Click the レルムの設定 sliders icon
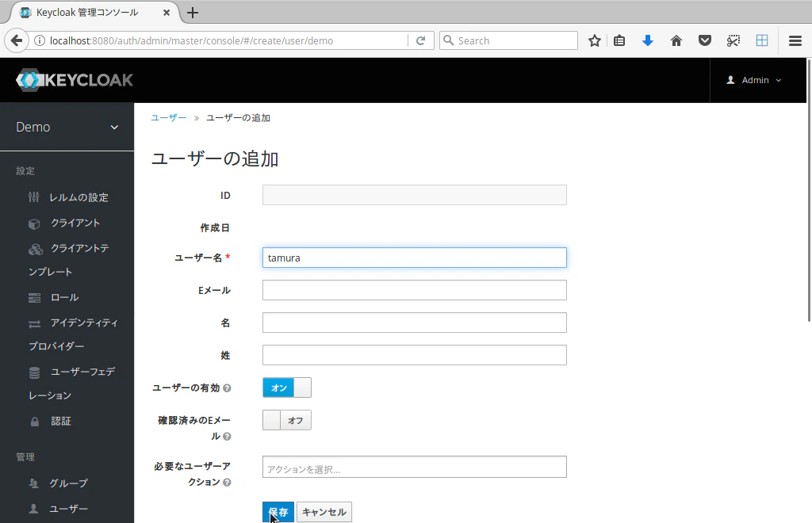 pos(33,197)
